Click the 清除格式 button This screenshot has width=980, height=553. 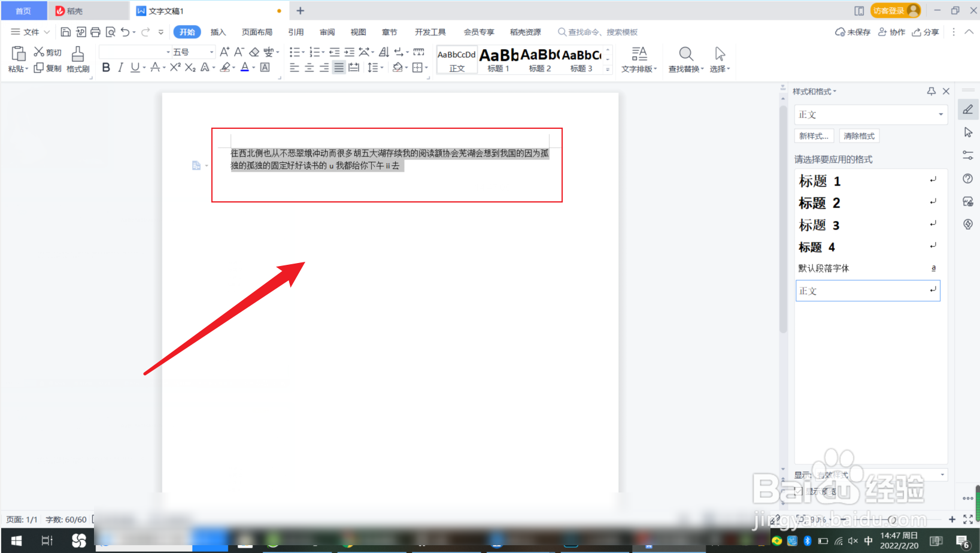859,136
